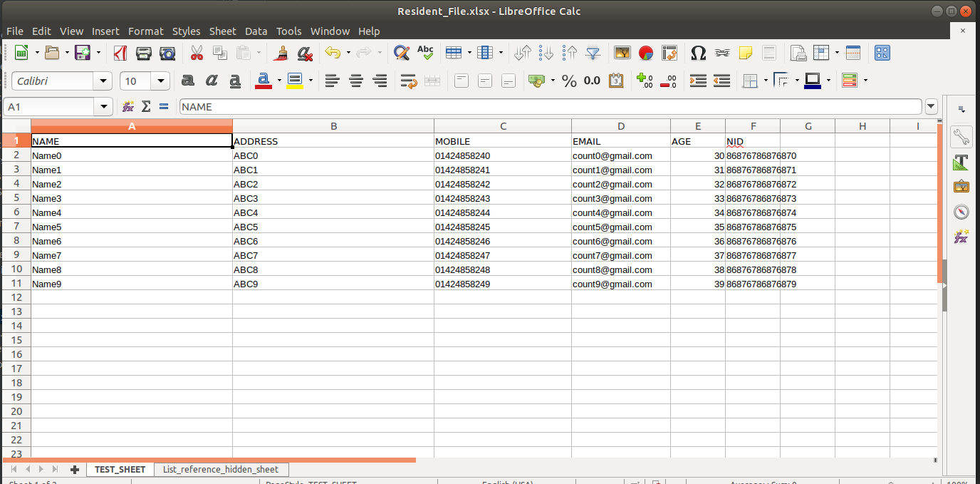Click the AutoFilter funnel icon

click(x=593, y=53)
